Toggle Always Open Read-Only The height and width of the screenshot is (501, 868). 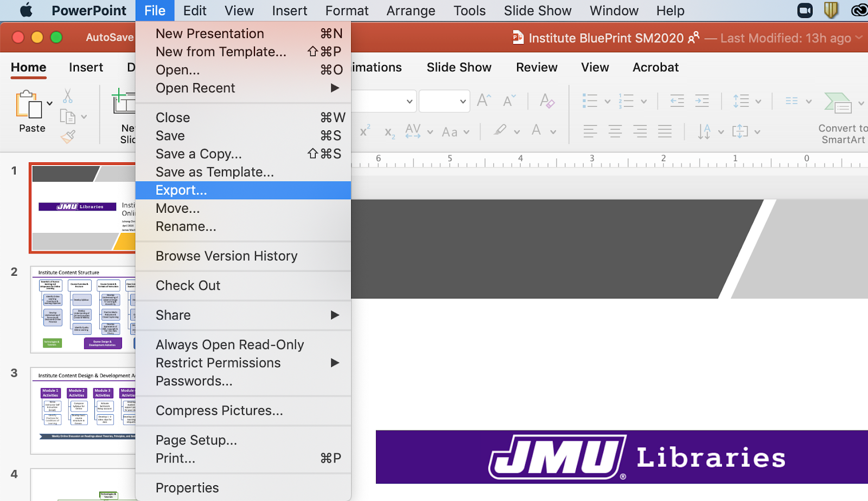[x=243, y=345]
